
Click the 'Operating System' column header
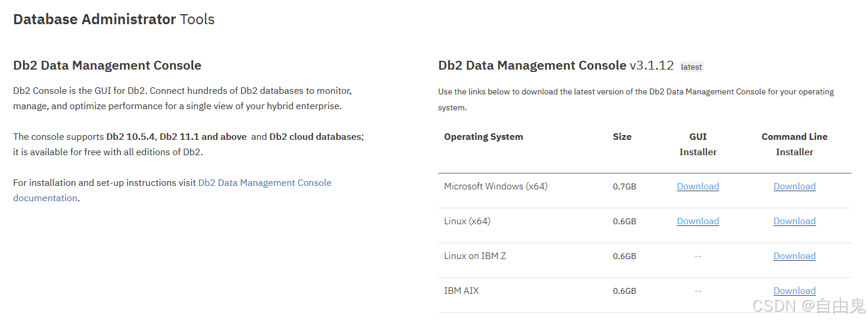484,137
